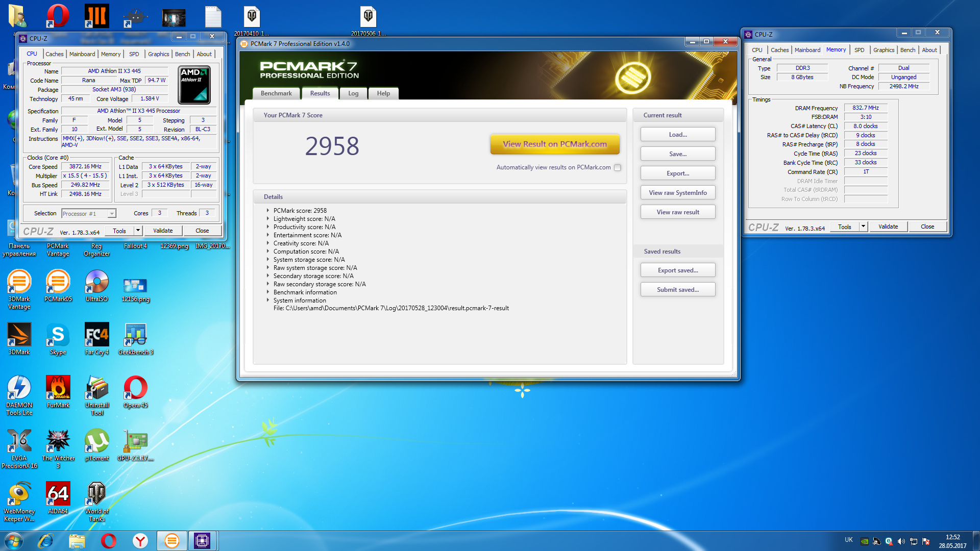Click Submit saved... button
This screenshot has height=551, width=980.
point(678,290)
